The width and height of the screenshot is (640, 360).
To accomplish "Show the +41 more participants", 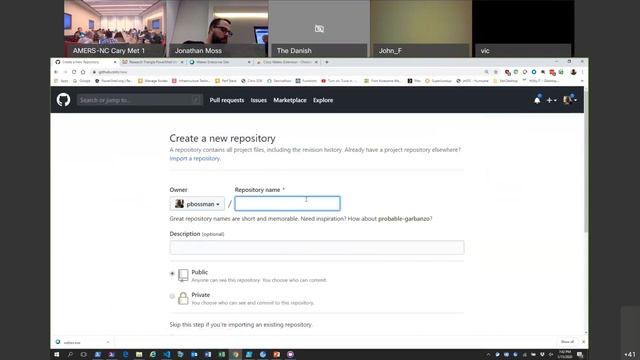I will click(x=630, y=354).
